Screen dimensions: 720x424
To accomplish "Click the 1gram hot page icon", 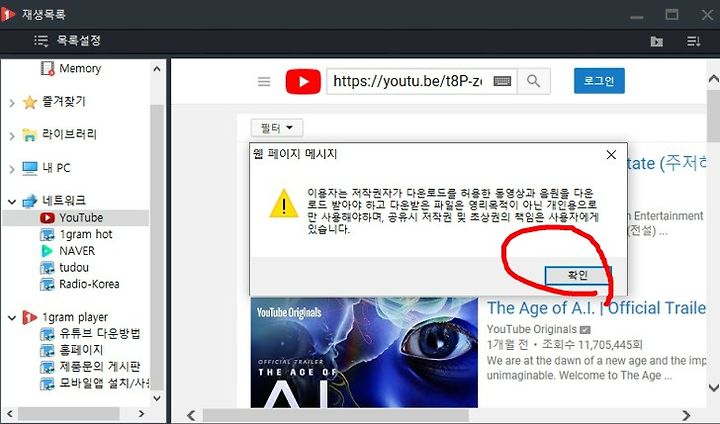I will [47, 234].
